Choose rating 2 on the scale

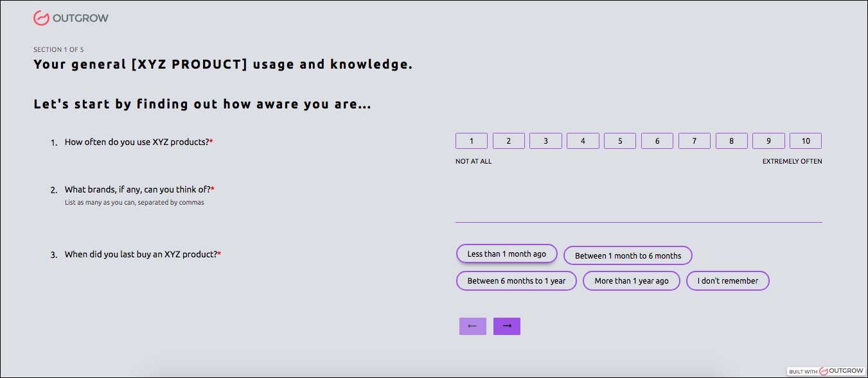[508, 141]
